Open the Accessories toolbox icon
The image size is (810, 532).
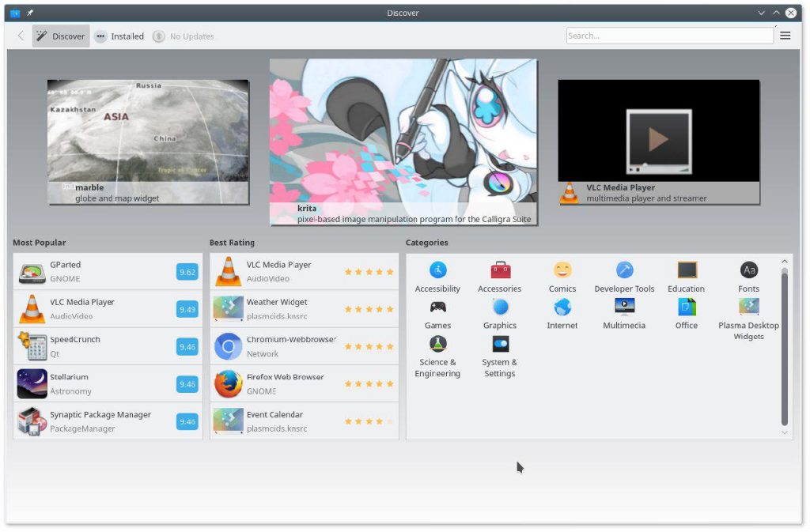click(x=501, y=270)
